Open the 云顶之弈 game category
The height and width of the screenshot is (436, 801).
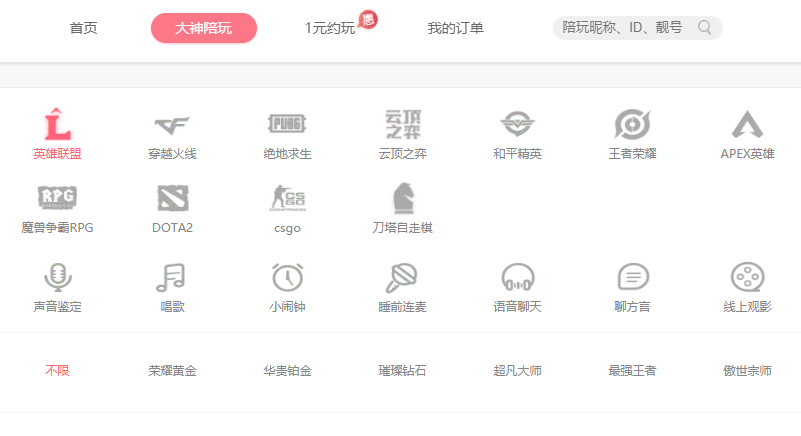[402, 124]
